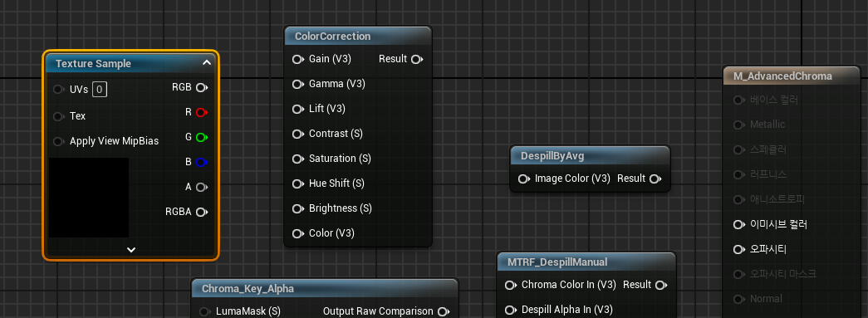Screen dimensions: 868x318
Task: Click the RGBA output pin on Texture Sample
Action: point(202,212)
